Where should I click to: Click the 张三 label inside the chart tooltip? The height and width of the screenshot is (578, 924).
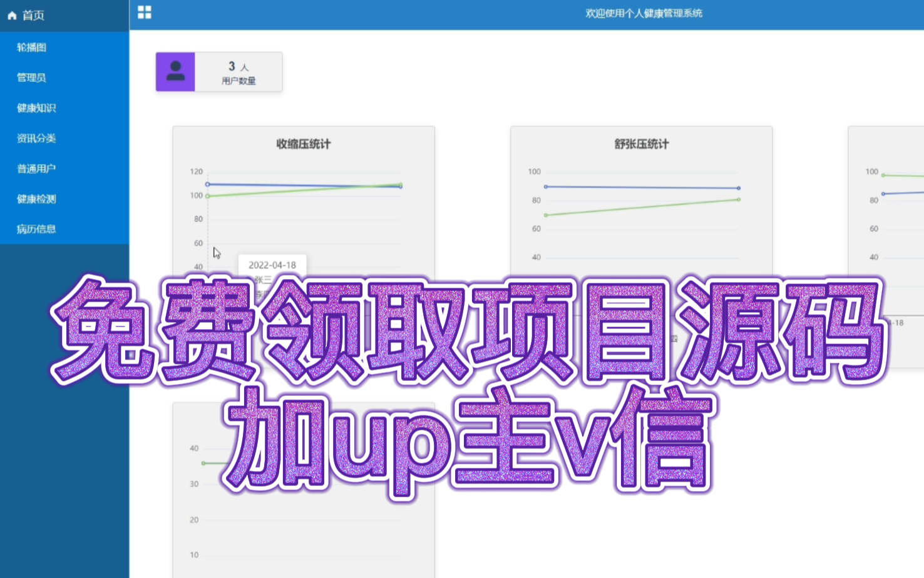[263, 280]
